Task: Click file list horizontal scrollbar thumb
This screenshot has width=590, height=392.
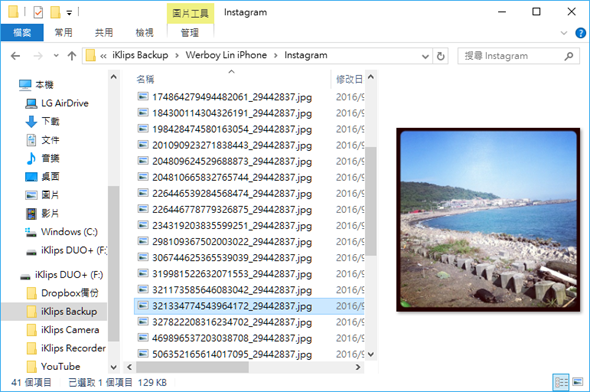Action: (192, 367)
